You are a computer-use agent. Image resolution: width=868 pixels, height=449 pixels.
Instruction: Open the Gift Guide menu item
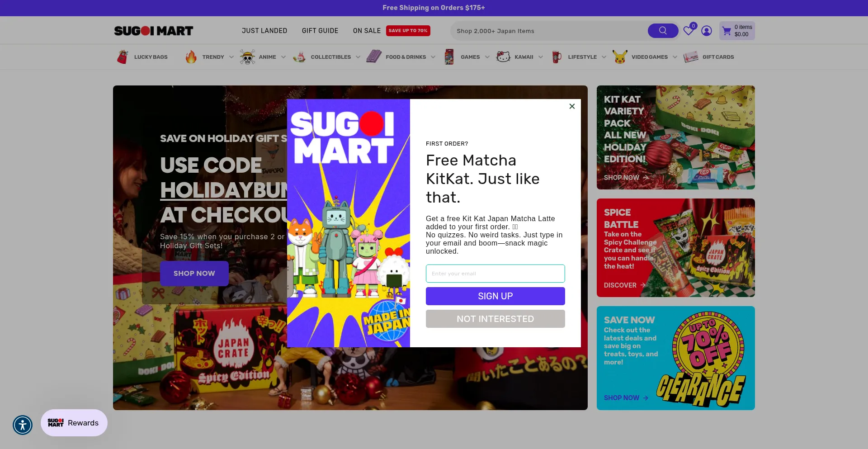pyautogui.click(x=320, y=31)
